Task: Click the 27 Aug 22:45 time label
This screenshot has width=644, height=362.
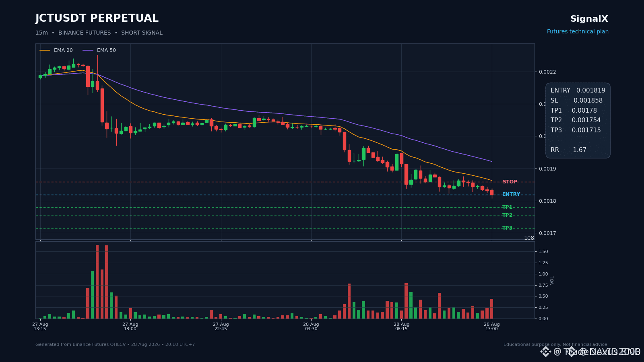Action: point(221,327)
